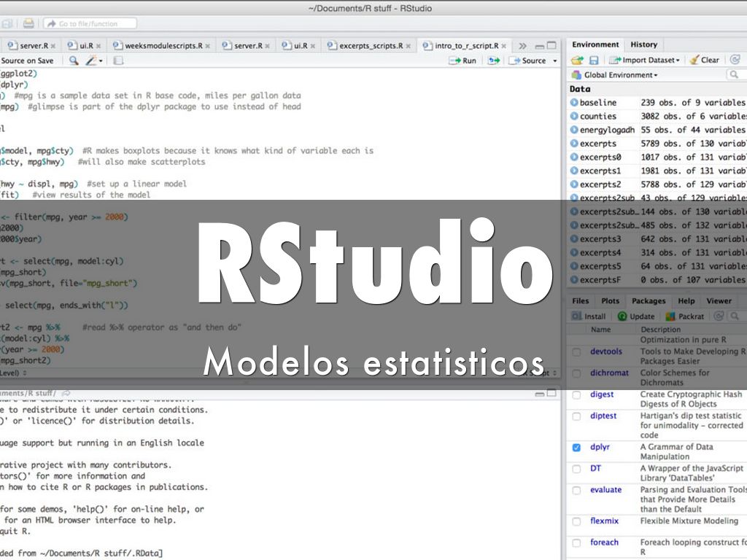Image resolution: width=747 pixels, height=560 pixels.
Task: Click the print icon in top toolbar
Action: coord(28,23)
